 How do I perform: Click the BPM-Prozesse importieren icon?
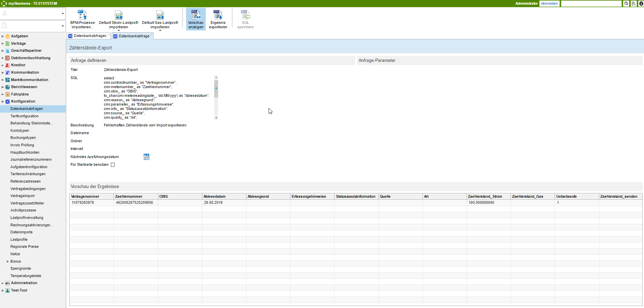click(82, 15)
